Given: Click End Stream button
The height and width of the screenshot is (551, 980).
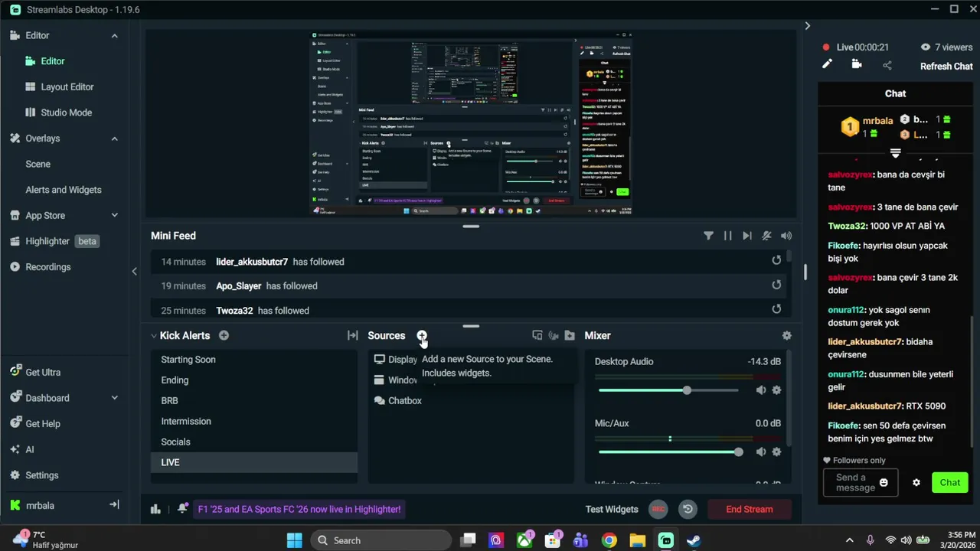Looking at the screenshot, I should [749, 509].
